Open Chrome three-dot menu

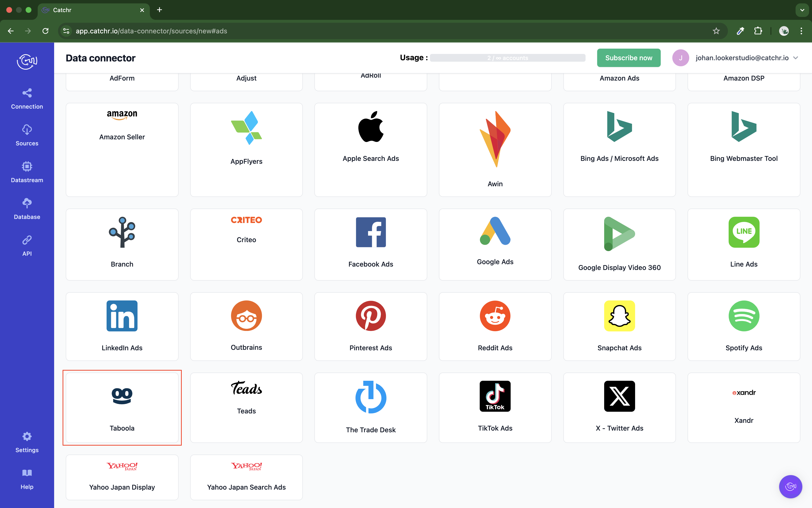point(801,31)
